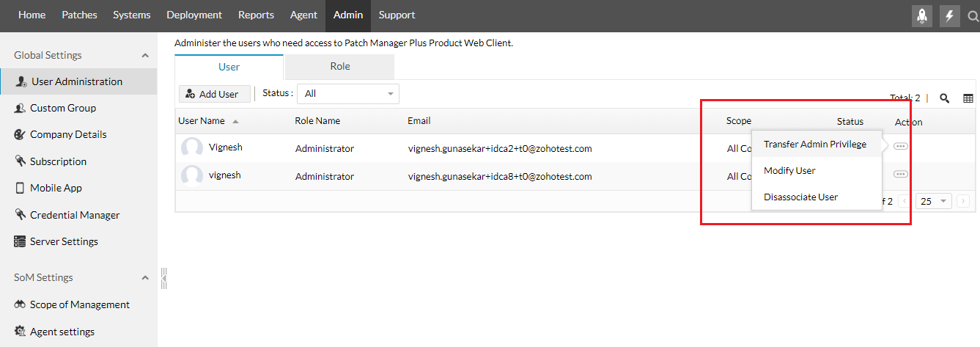Image resolution: width=980 pixels, height=347 pixels.
Task: Collapse the SoM Settings section
Action: click(x=145, y=278)
